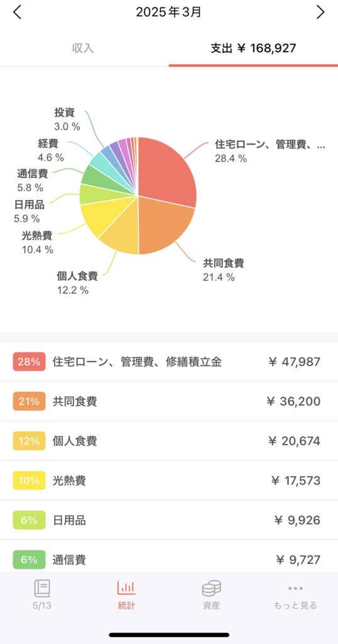Viewport: 338px width, 644px height.
Task: Open the 日用品 ¥9,926 row
Action: pyautogui.click(x=169, y=520)
